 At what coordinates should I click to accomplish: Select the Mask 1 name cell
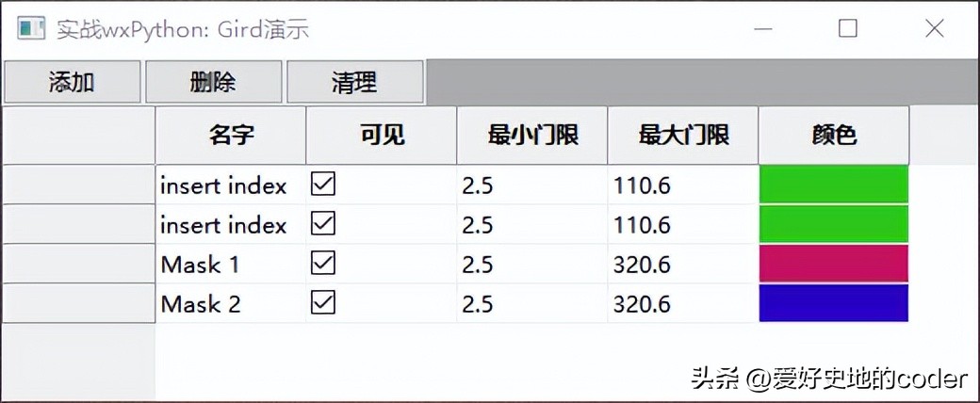pyautogui.click(x=231, y=264)
